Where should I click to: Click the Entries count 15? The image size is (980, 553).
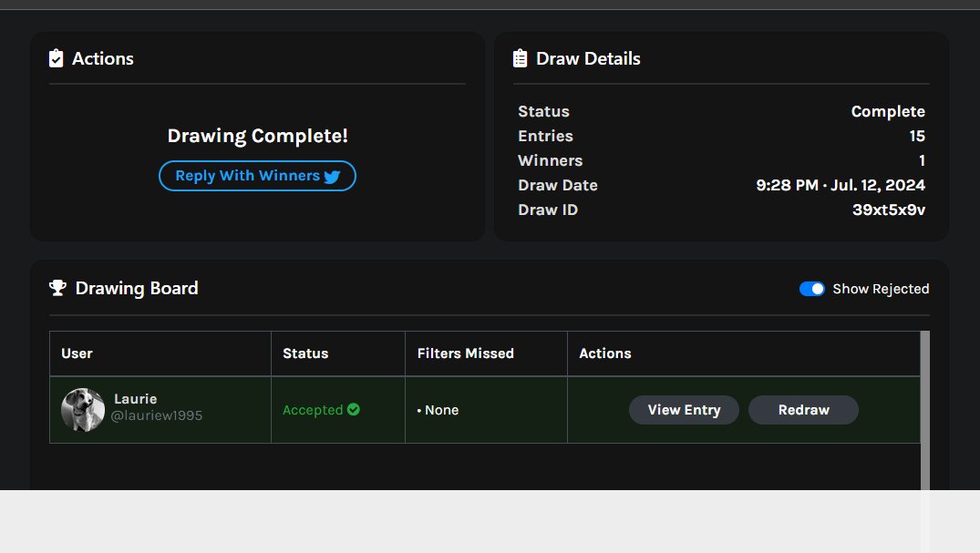point(917,137)
